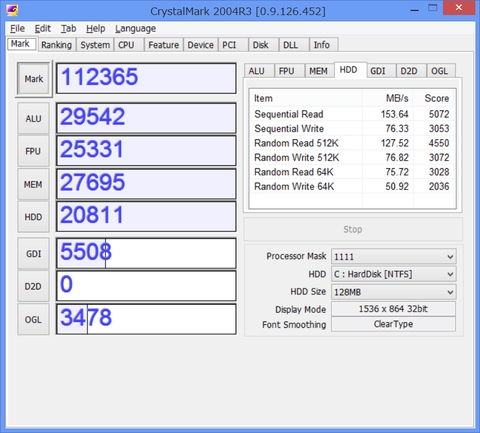Run the ALU benchmark button
Screen dimensions: 480x433
pos(33,119)
